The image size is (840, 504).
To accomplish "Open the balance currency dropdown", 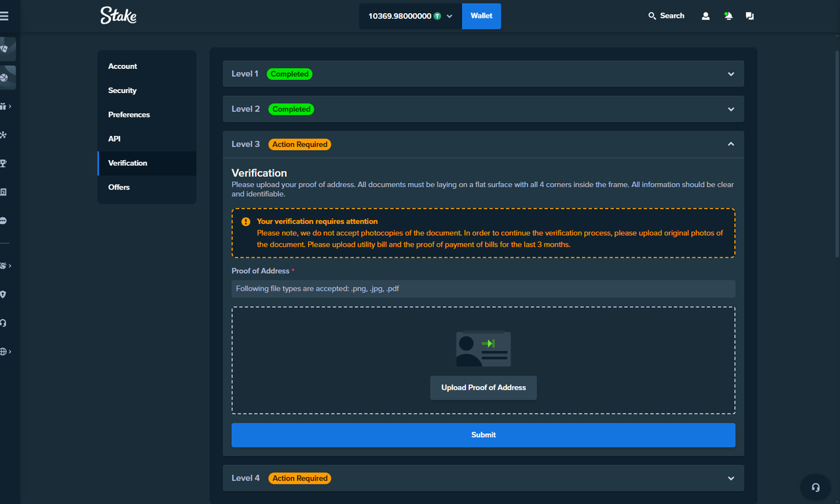I will pyautogui.click(x=450, y=16).
